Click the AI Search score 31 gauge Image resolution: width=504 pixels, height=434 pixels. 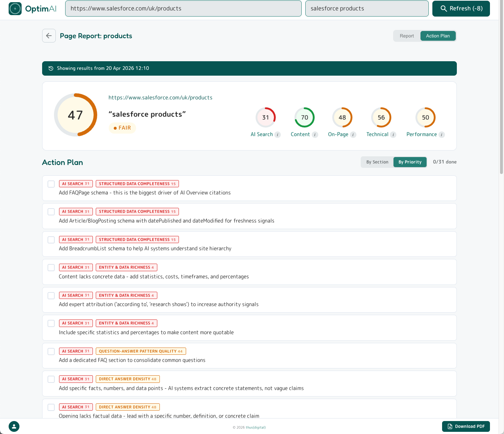click(x=266, y=117)
